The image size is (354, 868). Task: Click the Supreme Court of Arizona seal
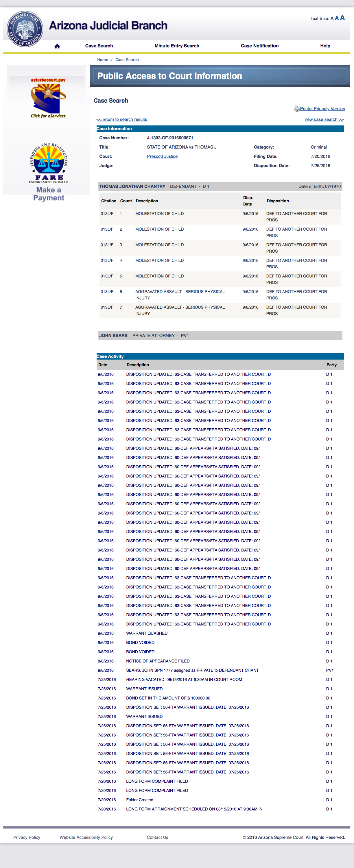coord(25,29)
